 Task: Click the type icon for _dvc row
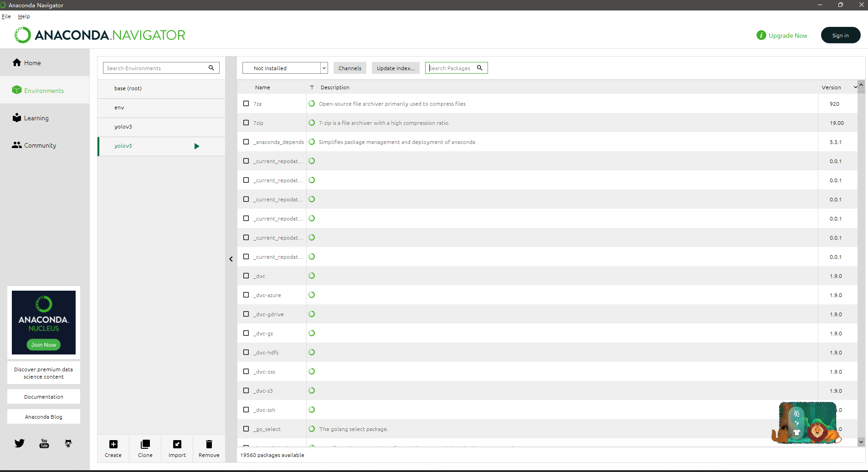(312, 276)
